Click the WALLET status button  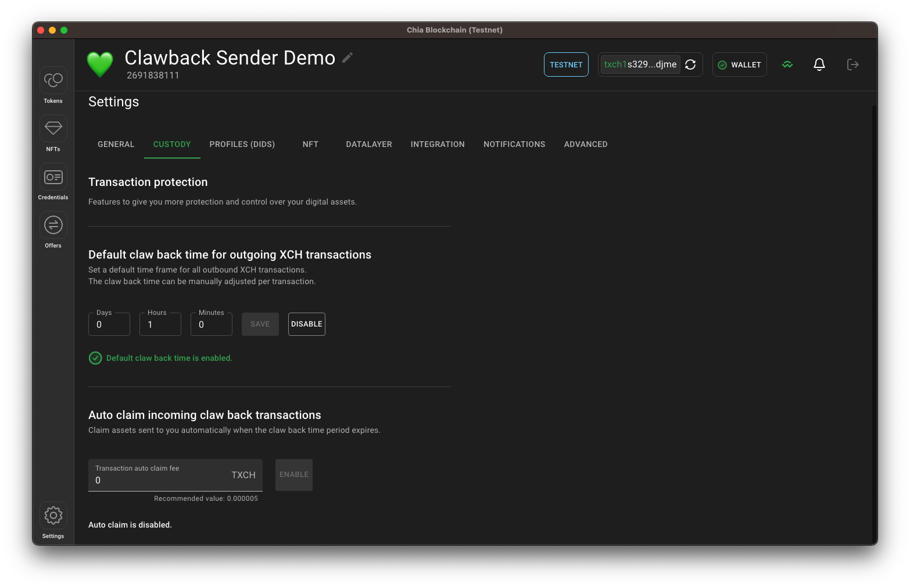pyautogui.click(x=739, y=64)
